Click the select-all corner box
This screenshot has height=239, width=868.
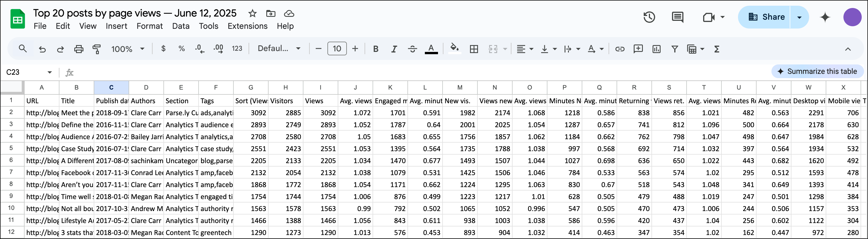(12, 87)
